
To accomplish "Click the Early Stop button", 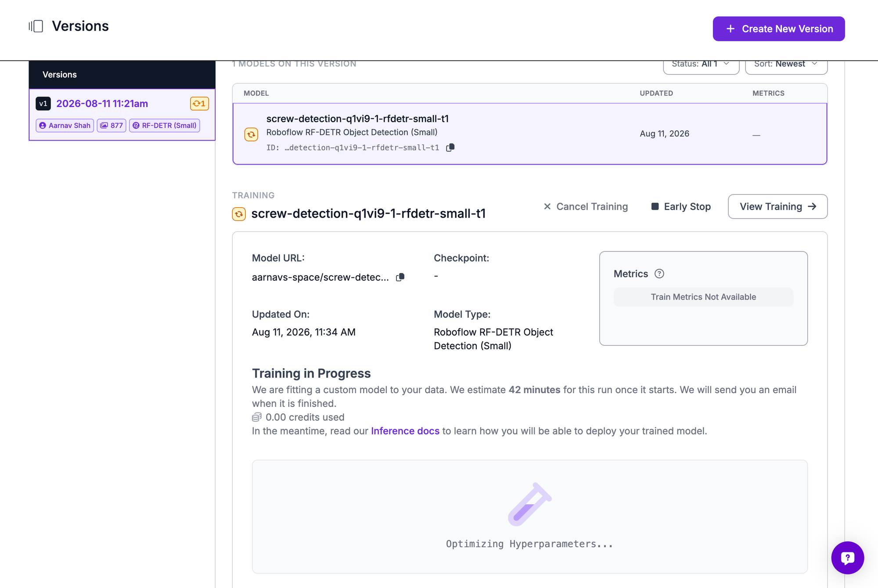I will 681,207.
